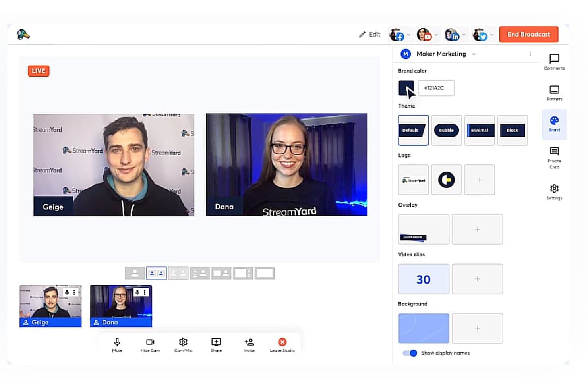Select the group-with-sidebar layout
Screen dimensions: 588x392
tap(199, 273)
